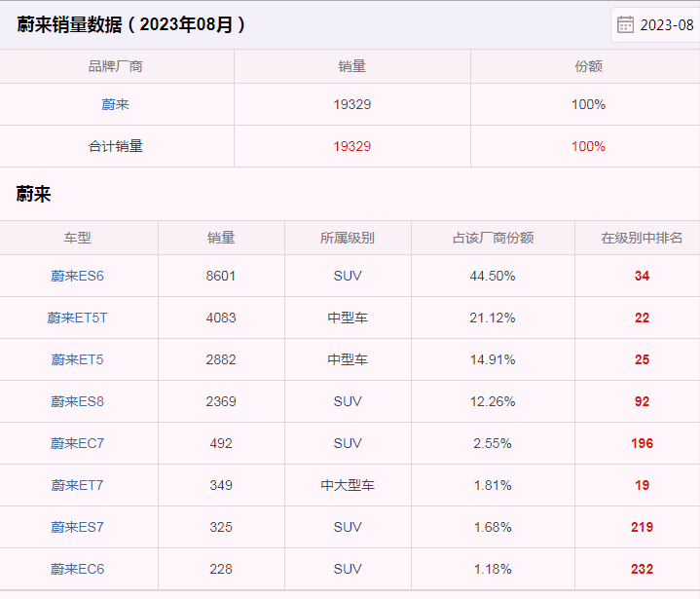Click the 所属级别 column header
700x599 pixels.
coord(348,238)
